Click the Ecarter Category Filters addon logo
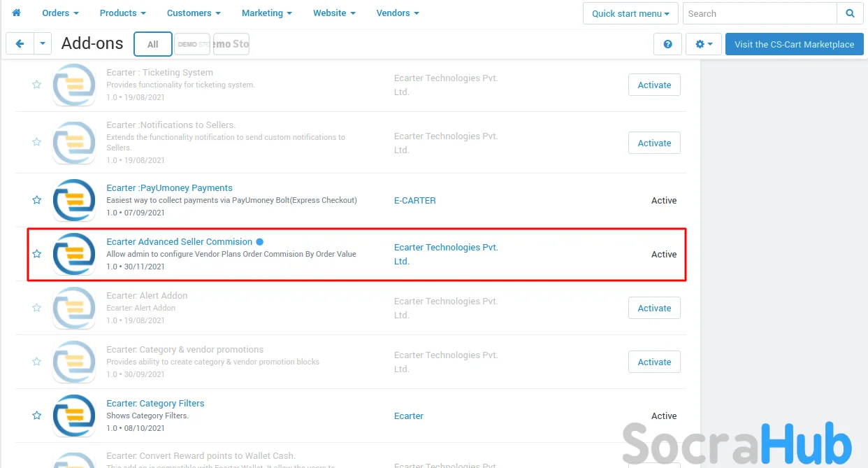This screenshot has height=468, width=868. coord(74,416)
